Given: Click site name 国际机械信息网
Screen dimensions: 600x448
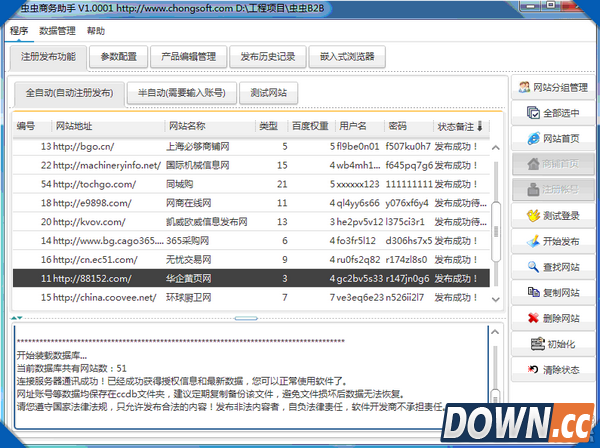Looking at the screenshot, I should click(197, 165).
